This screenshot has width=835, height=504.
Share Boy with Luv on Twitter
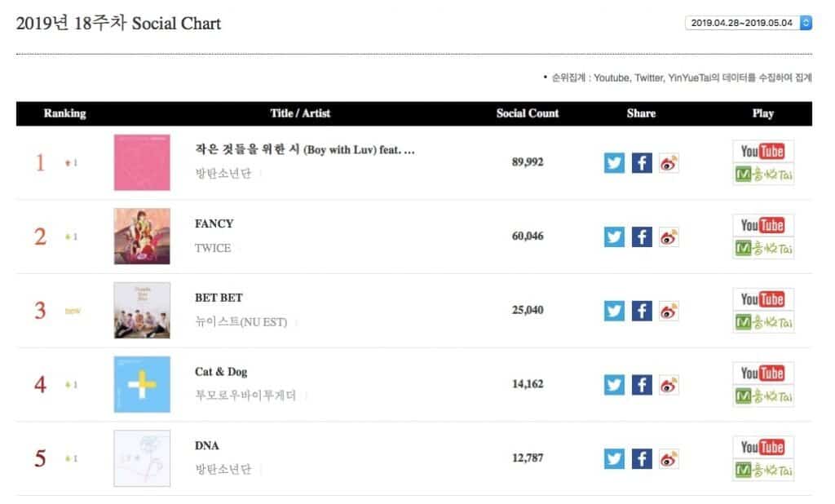point(614,162)
